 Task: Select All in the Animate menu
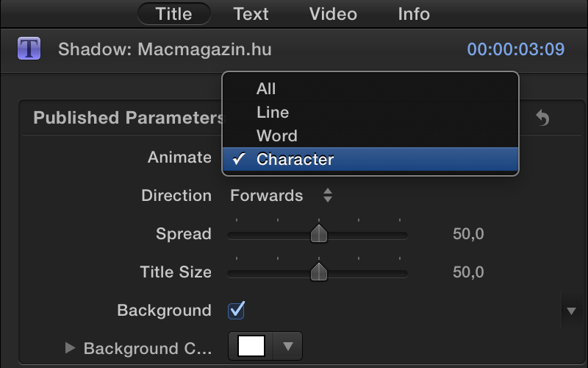tap(266, 89)
